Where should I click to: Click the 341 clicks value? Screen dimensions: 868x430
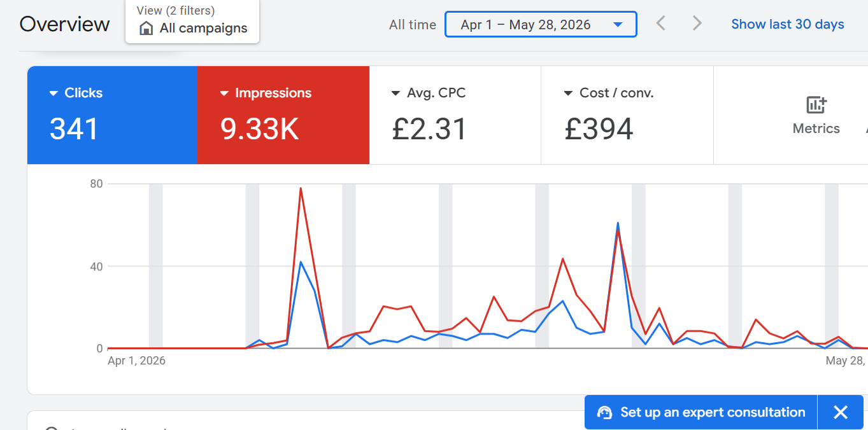(74, 129)
